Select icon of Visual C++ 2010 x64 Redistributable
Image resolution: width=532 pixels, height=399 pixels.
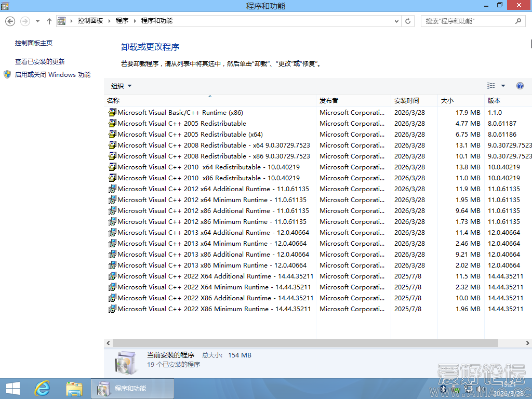[112, 167]
